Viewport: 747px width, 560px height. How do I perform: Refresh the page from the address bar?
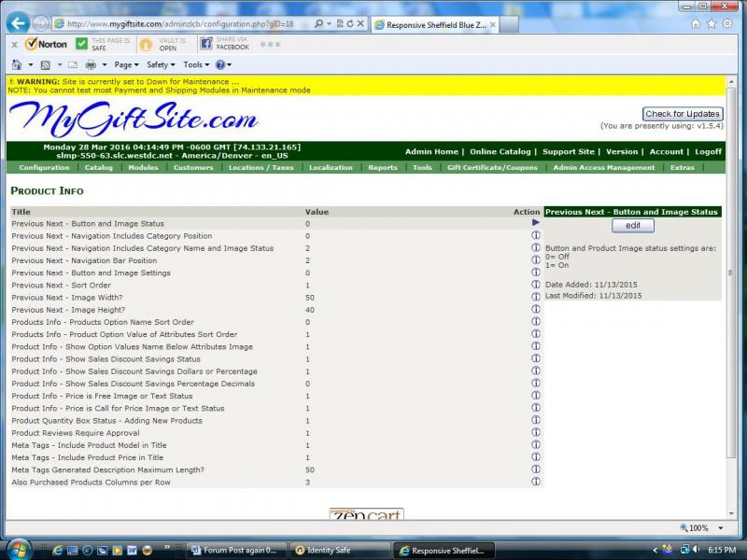pyautogui.click(x=350, y=23)
